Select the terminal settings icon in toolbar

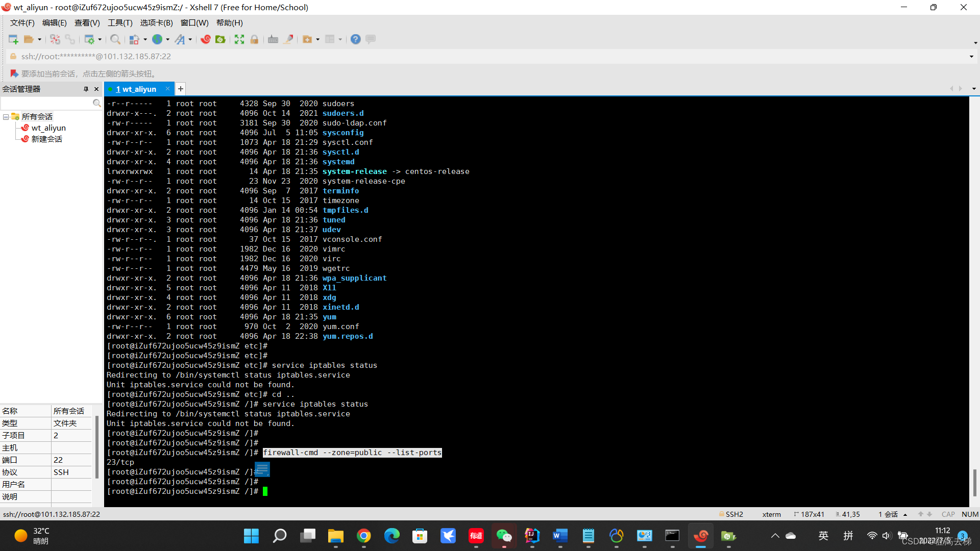click(273, 38)
